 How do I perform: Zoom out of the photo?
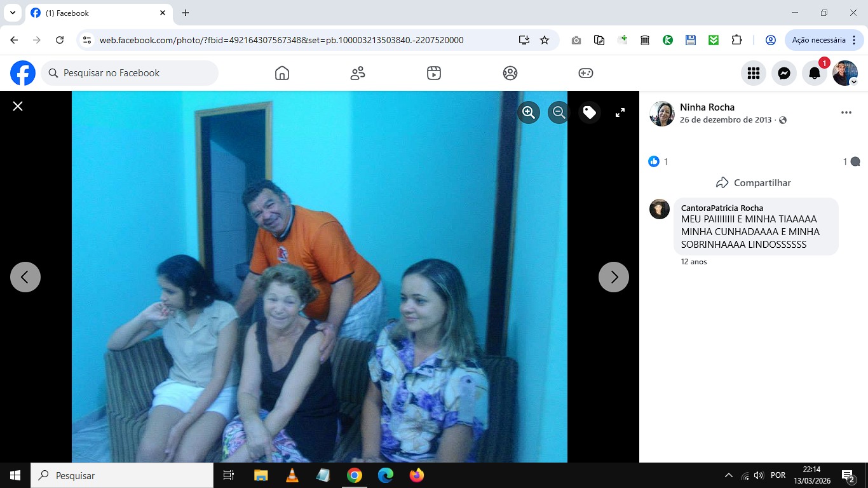(559, 112)
